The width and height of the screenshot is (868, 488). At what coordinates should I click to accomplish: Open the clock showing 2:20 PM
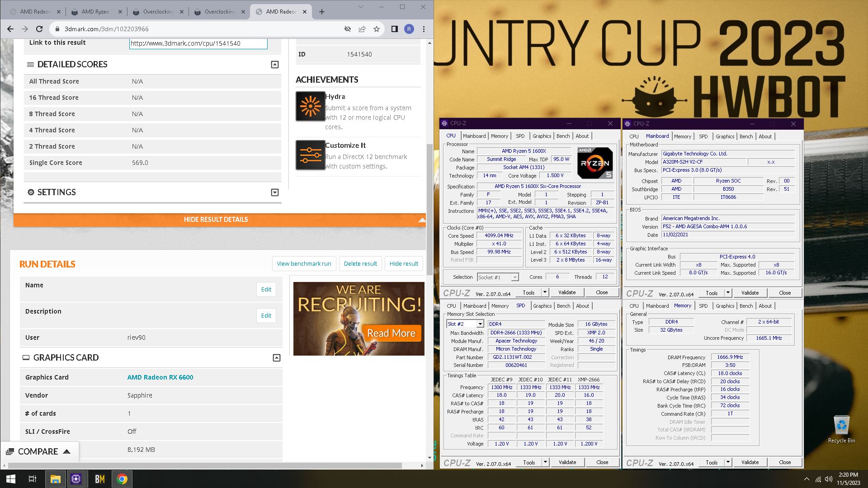click(x=848, y=479)
